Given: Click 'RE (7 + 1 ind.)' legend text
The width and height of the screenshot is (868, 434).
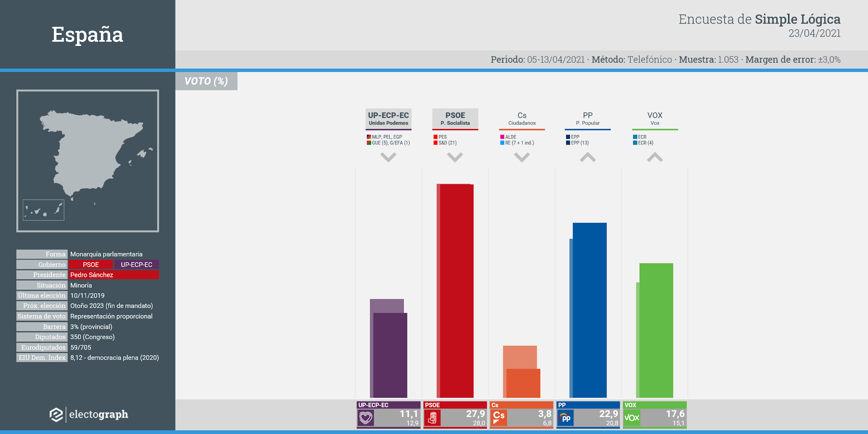Looking at the screenshot, I should pos(519,143).
